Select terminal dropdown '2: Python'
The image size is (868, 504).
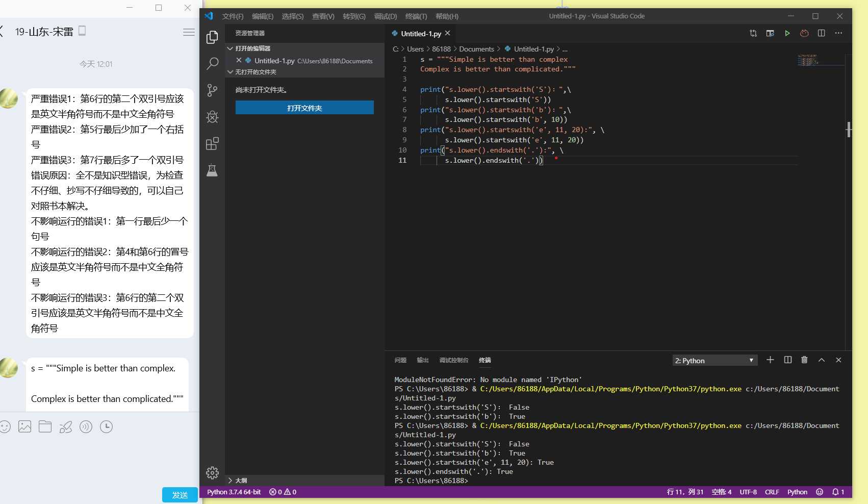pyautogui.click(x=714, y=360)
